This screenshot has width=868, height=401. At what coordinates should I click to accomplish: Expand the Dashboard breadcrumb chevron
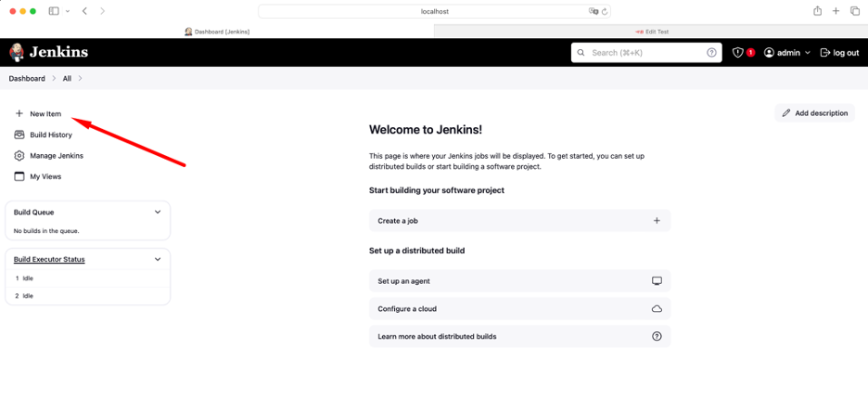(x=54, y=79)
